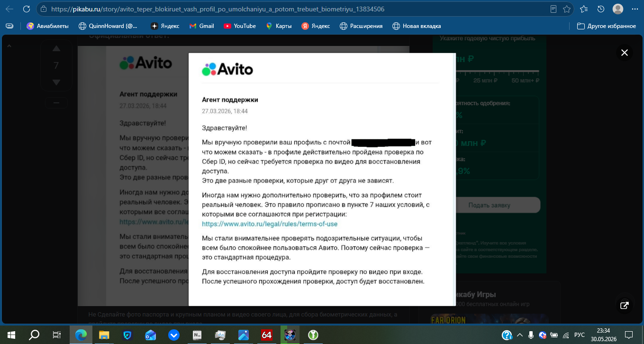Viewport: 644px width, 344px height.
Task: Open network Wi-Fi tray icon
Action: coord(566,335)
